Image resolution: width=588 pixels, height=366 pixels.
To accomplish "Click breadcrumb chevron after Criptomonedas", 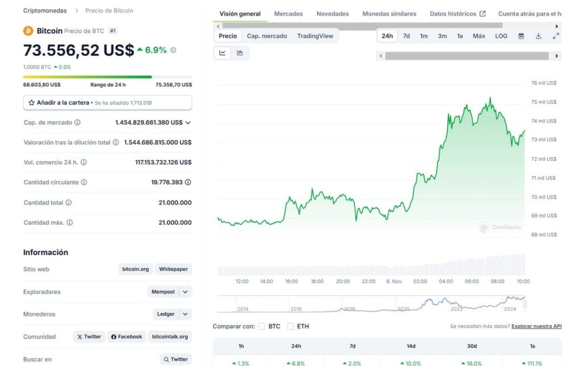I will (76, 10).
